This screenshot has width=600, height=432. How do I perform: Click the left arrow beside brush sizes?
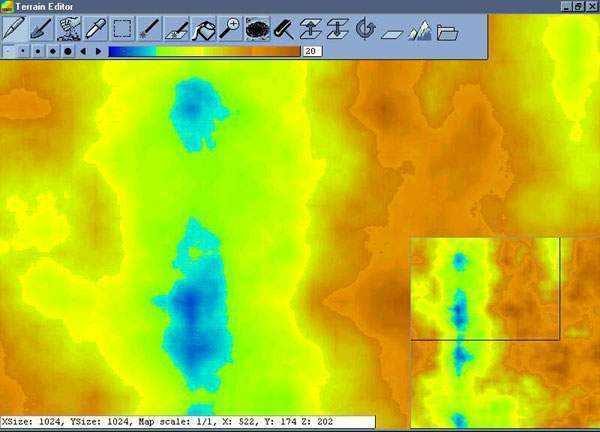pos(83,50)
